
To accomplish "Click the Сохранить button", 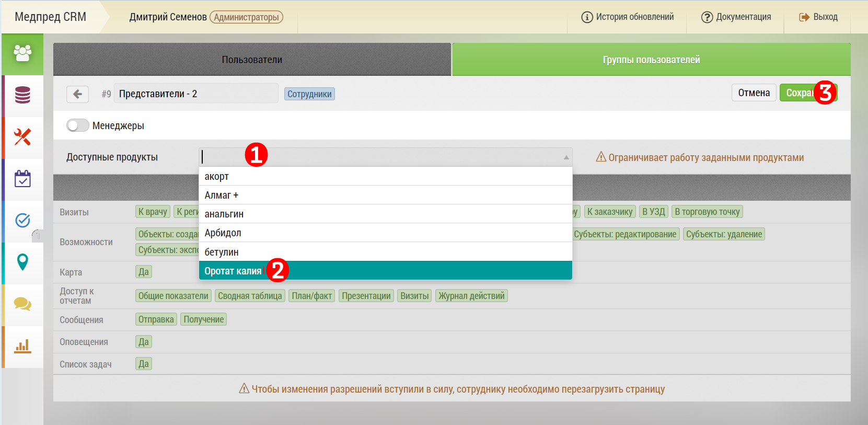I will pos(808,93).
